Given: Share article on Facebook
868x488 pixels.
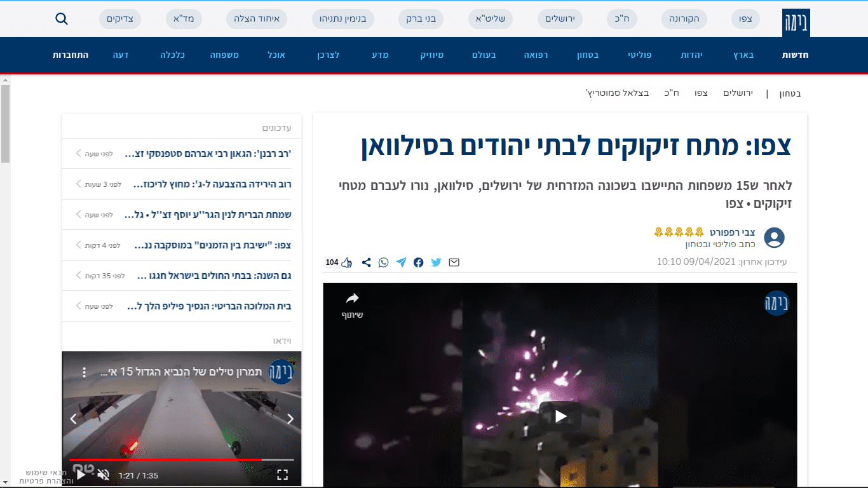Looking at the screenshot, I should [418, 262].
